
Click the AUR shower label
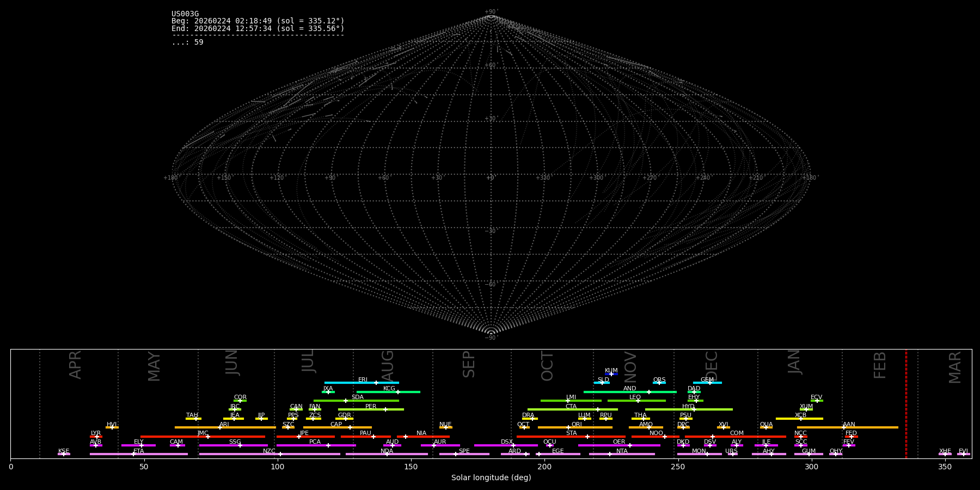pyautogui.click(x=440, y=442)
